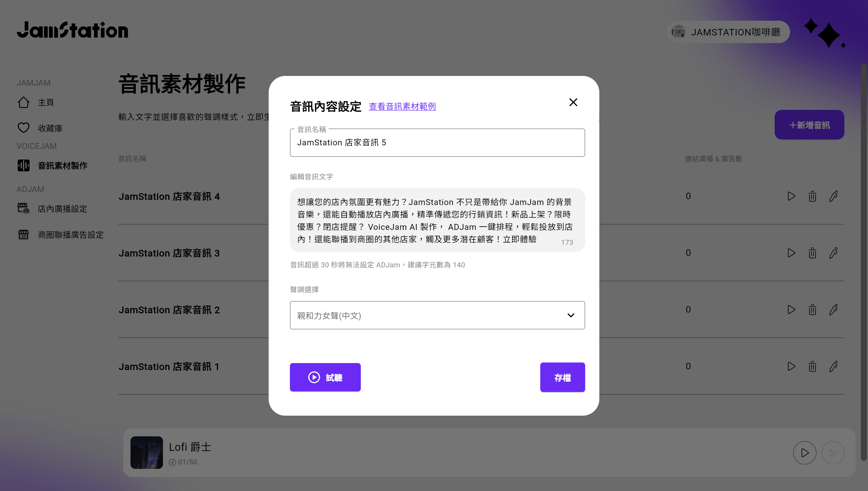Screen dimensions: 868x491
Task: Click the 試聽 preview button
Action: pos(325,377)
